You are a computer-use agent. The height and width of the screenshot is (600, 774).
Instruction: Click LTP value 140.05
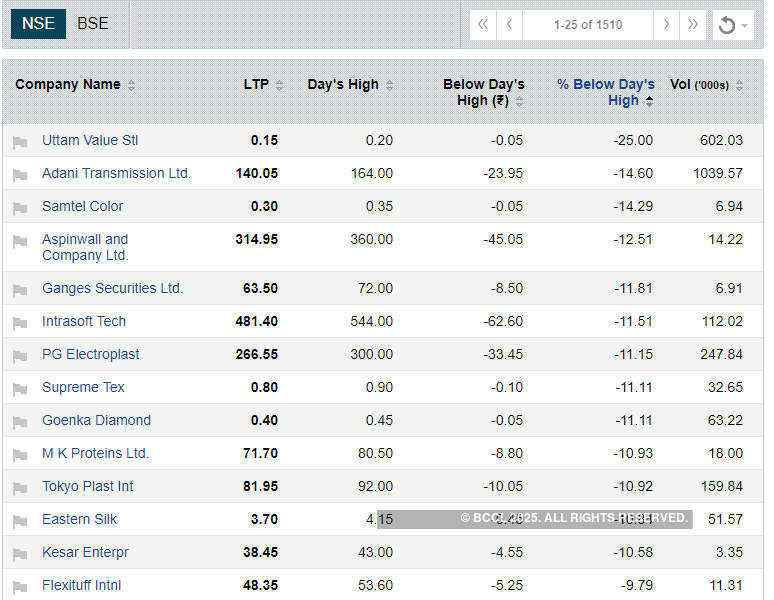click(x=257, y=173)
